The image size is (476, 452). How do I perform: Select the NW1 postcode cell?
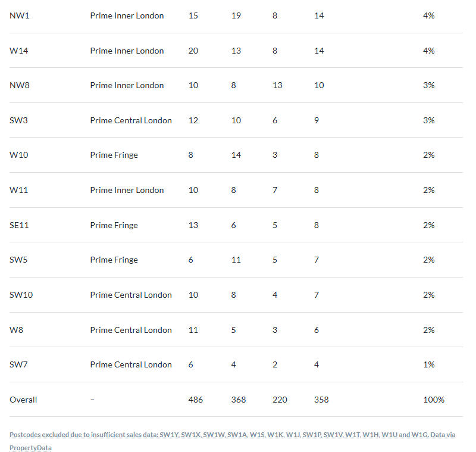(x=20, y=15)
